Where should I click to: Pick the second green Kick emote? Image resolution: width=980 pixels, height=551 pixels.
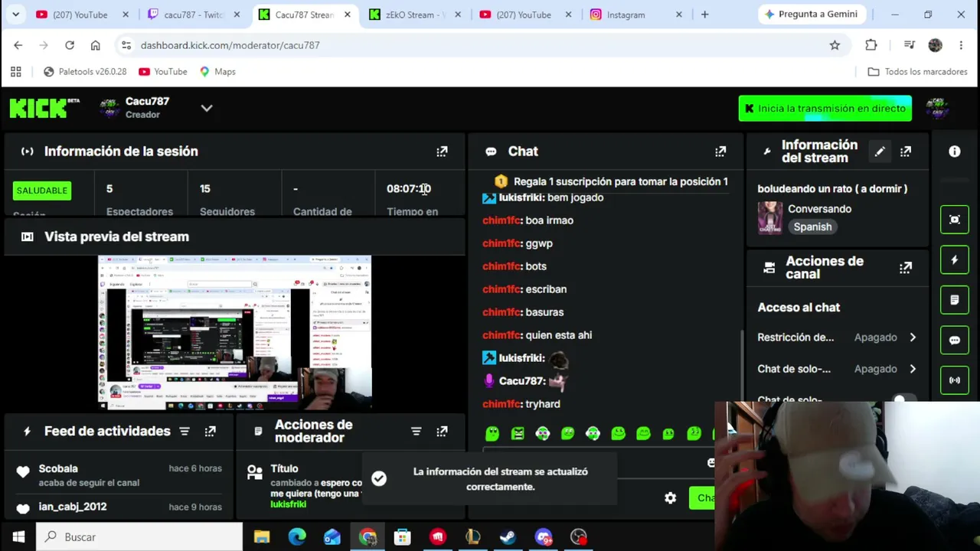(x=518, y=434)
